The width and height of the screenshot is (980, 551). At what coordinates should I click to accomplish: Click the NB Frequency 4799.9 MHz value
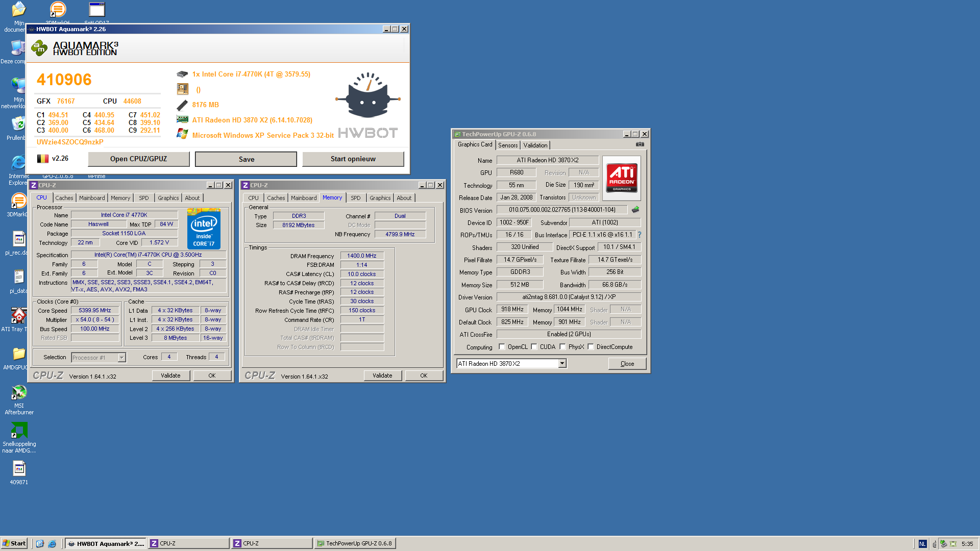pos(400,235)
